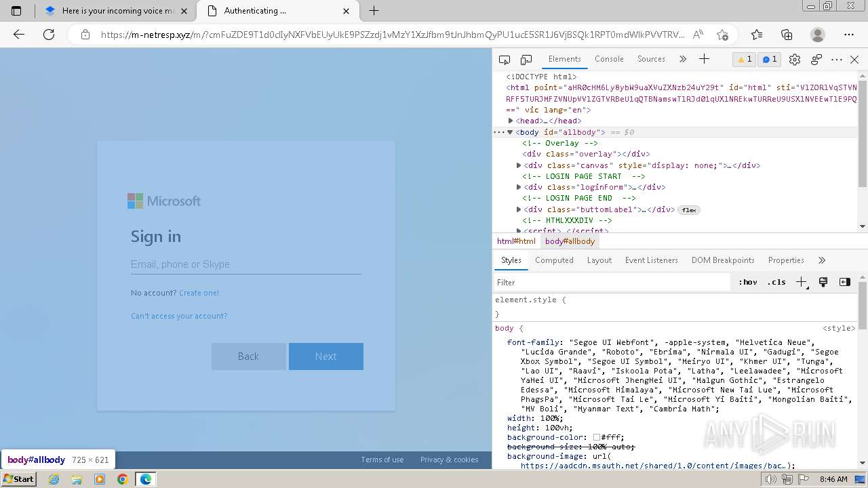
Task: Toggle the background-color #fff swatch
Action: coord(597,437)
